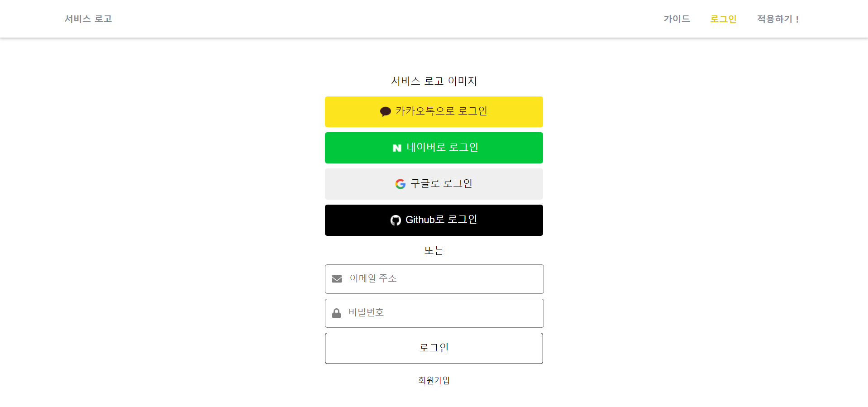This screenshot has width=868, height=407.
Task: Select the 로그인 navigation item
Action: pyautogui.click(x=723, y=19)
